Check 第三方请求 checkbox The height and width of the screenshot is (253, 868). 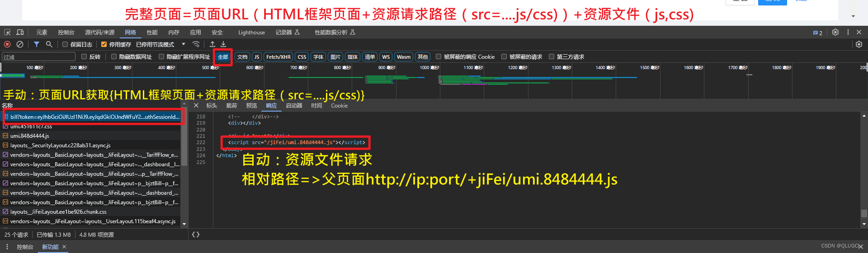coord(552,56)
